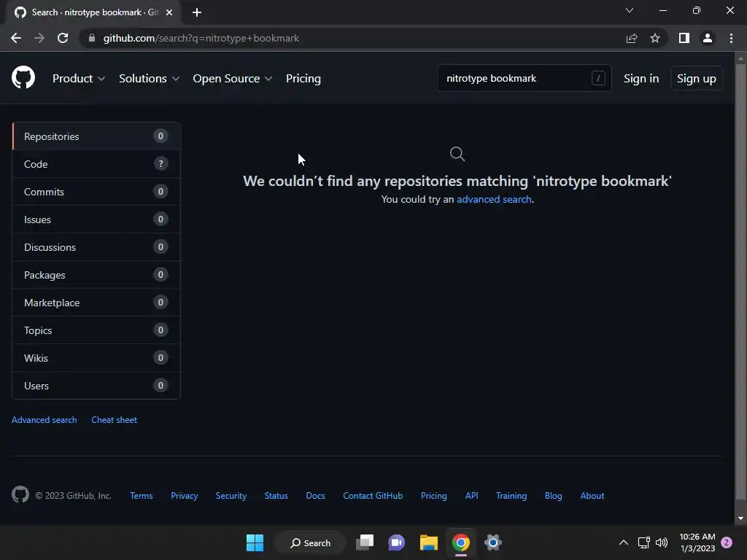Show Users results
The width and height of the screenshot is (747, 560).
96,385
